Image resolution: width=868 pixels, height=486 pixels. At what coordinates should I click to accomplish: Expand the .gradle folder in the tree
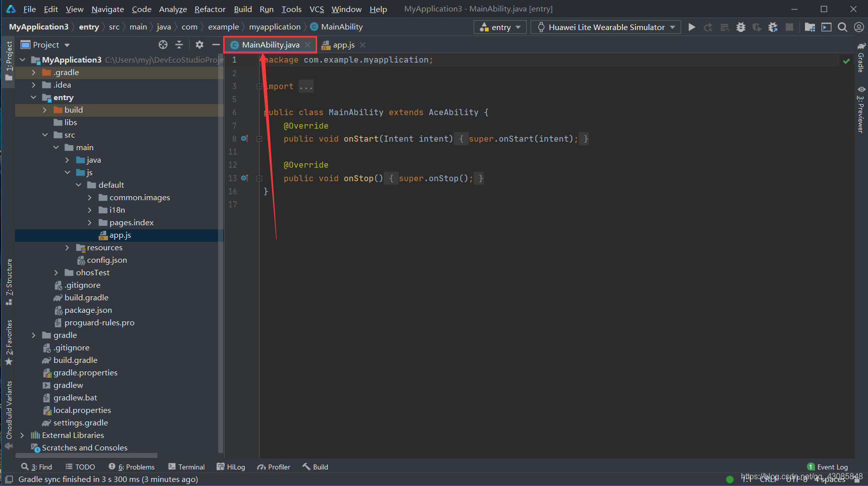click(34, 73)
